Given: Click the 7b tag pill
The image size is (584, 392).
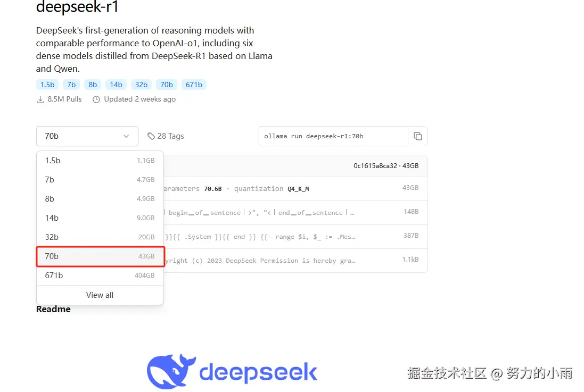Looking at the screenshot, I should click(x=71, y=85).
